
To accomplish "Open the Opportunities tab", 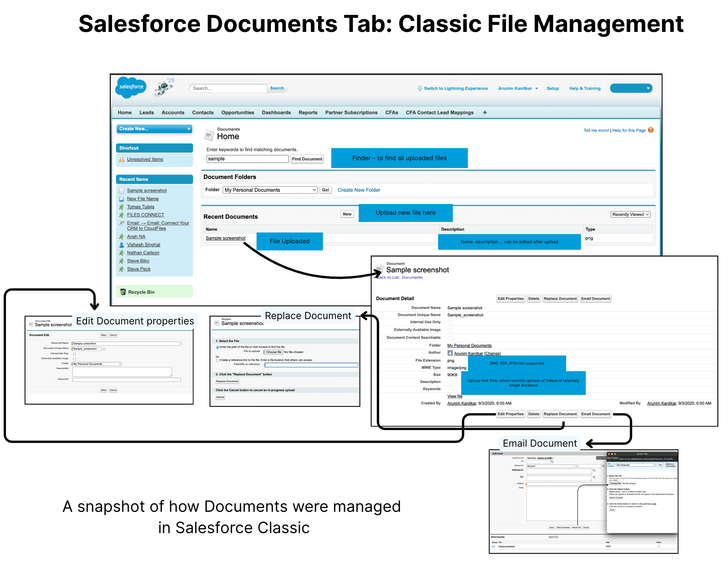I will (x=238, y=113).
